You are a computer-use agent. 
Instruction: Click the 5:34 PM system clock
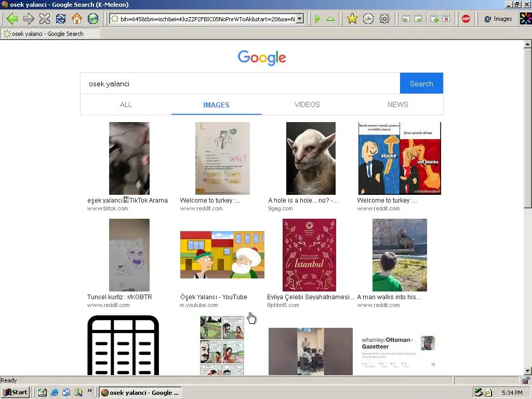[x=512, y=393]
